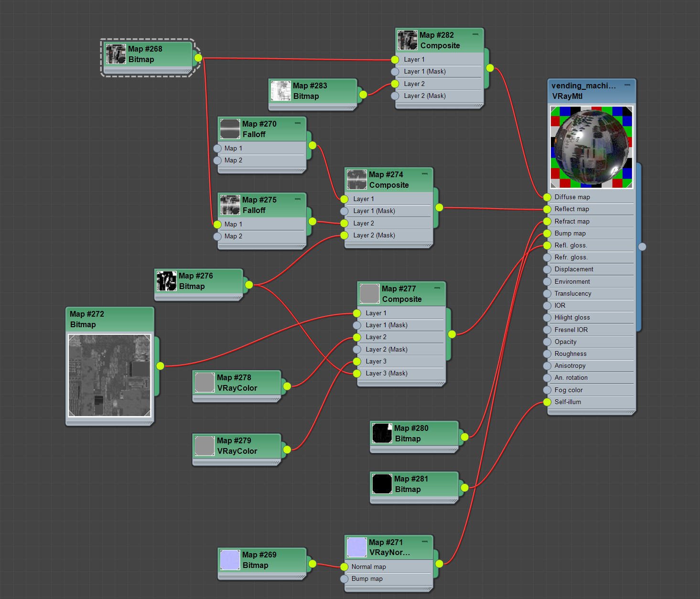Click the Map #274 Composite thumbnail icon
The image size is (700, 599).
pos(356,180)
